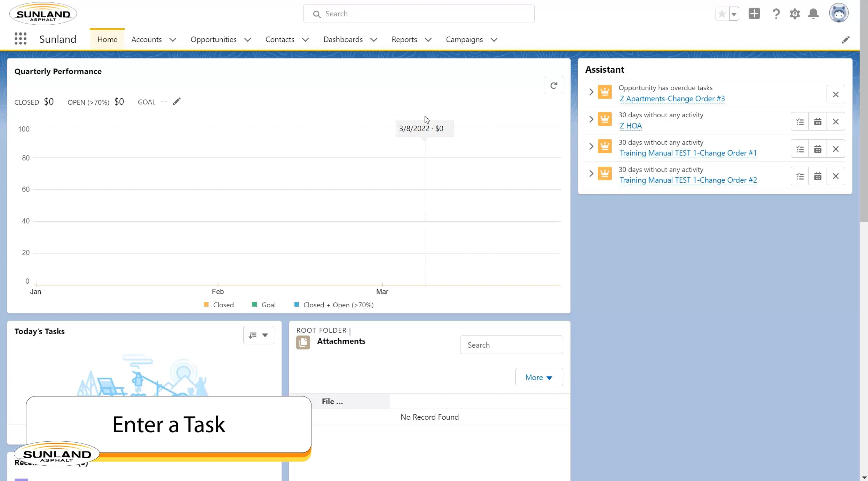868x481 pixels.
Task: Dismiss Training Manual TEST 1-Change Order #1 recommendation
Action: point(836,149)
